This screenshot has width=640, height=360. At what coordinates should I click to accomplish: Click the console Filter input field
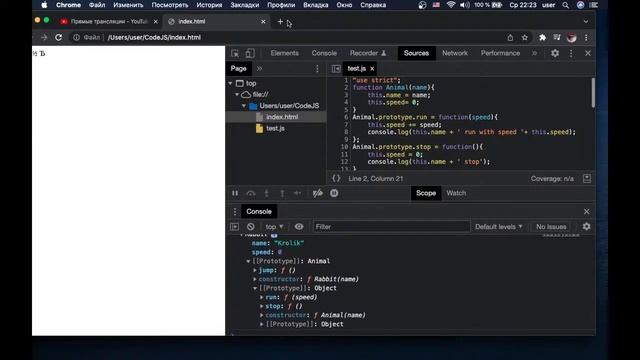coord(391,227)
